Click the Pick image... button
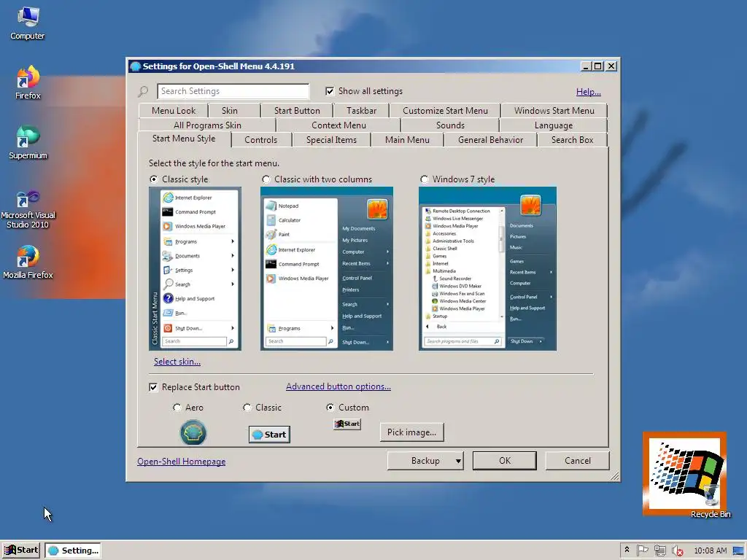The image size is (747, 560). click(x=411, y=432)
